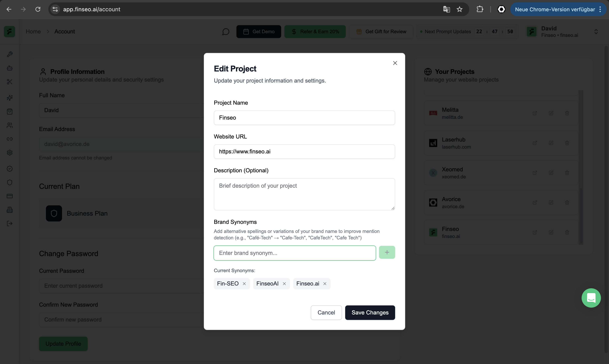
Task: Remove the FinseoAI synonym tag
Action: pyautogui.click(x=284, y=283)
